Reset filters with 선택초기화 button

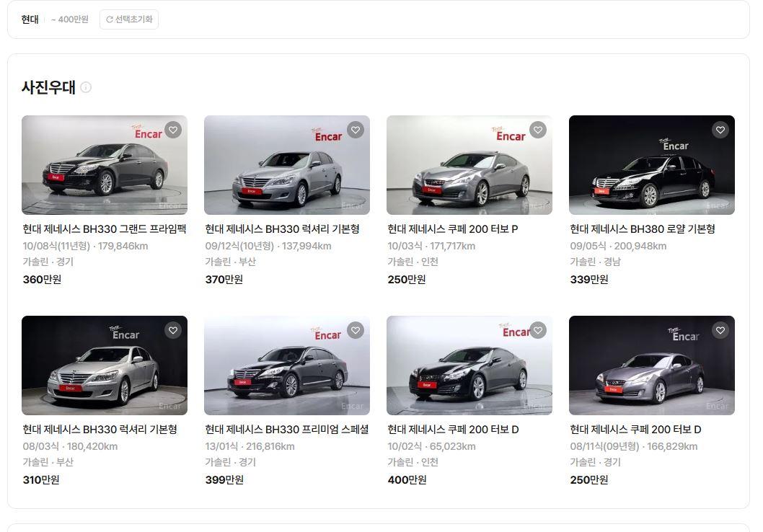coord(129,19)
